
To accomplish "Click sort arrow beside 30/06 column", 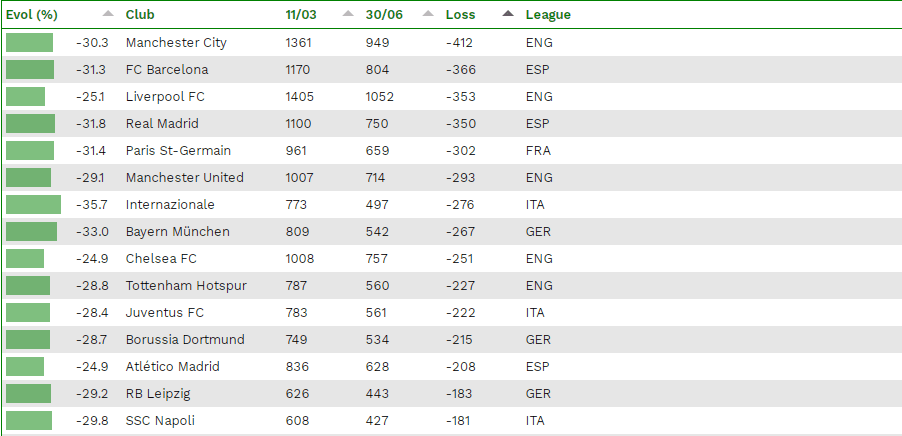I will coord(428,14).
